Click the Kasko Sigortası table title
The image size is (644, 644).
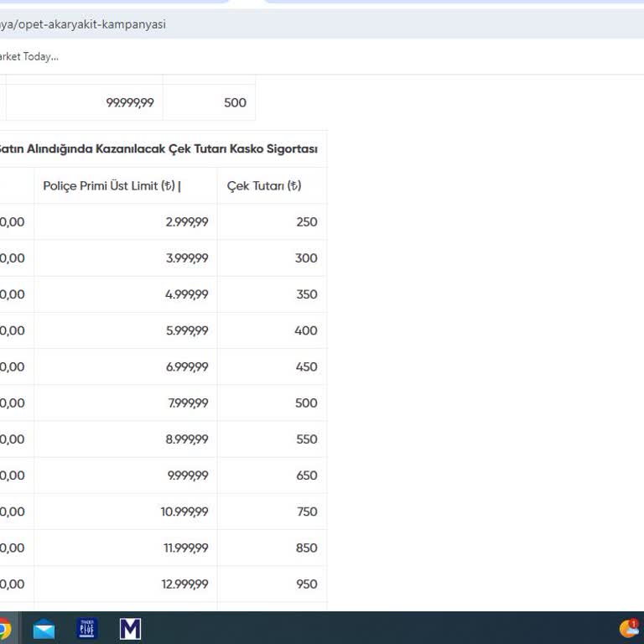click(x=158, y=149)
